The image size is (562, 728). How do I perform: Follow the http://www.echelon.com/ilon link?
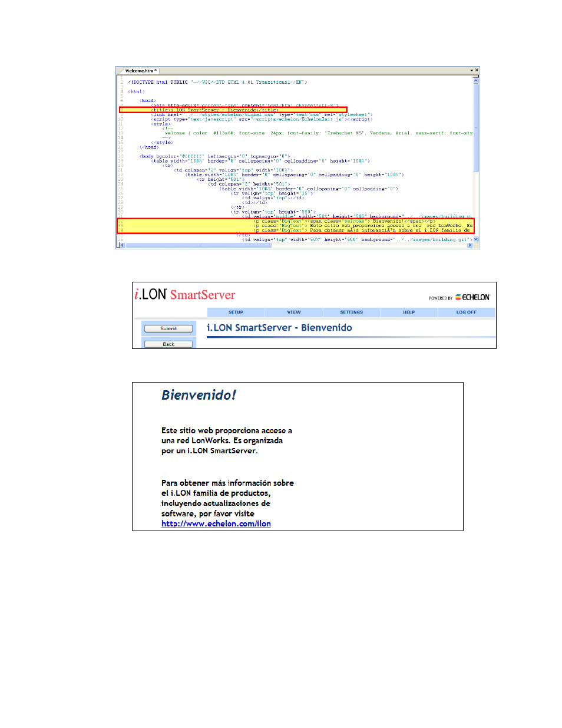click(x=216, y=523)
